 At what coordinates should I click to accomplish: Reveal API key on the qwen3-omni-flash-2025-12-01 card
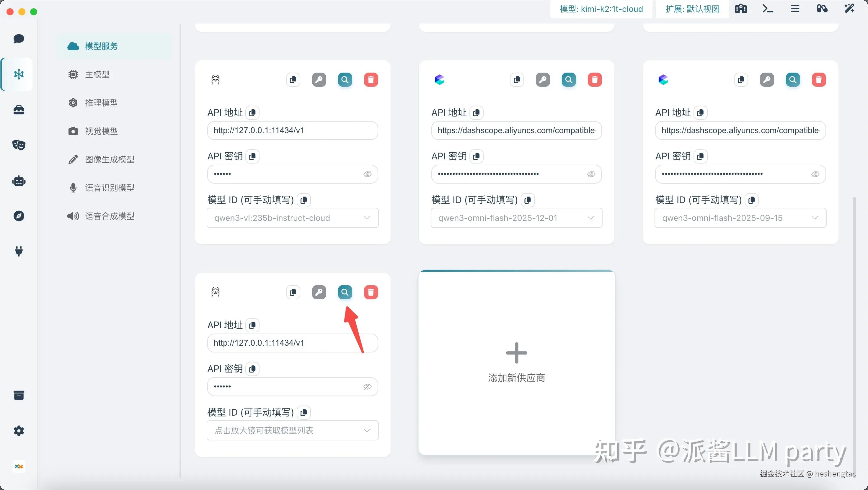coord(591,174)
